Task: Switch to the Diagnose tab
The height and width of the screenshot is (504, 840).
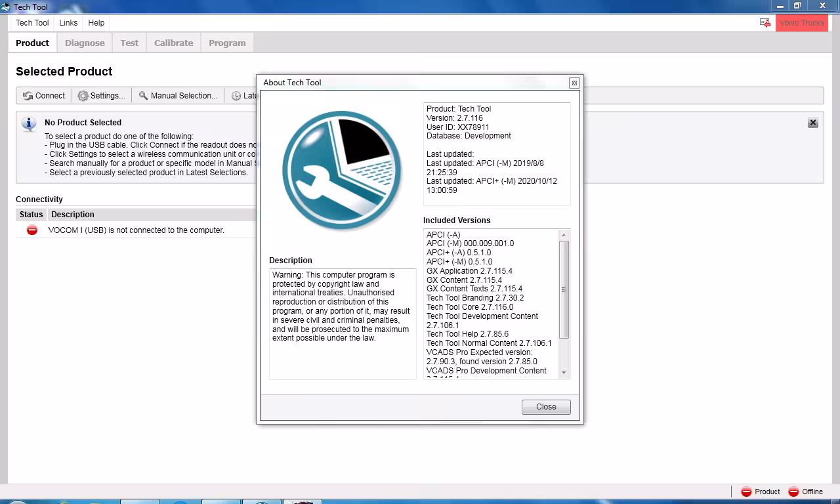Action: tap(85, 43)
